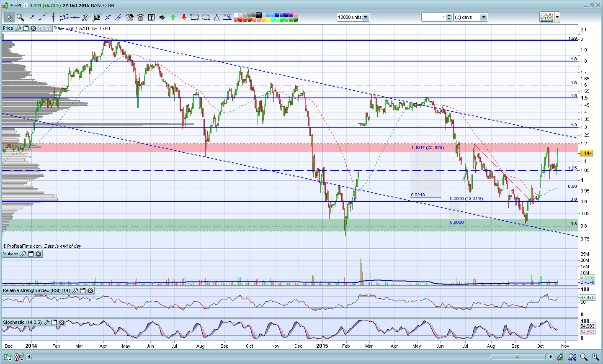Close the Volume indicator panel
The width and height of the screenshot is (603, 364).
[39, 254]
